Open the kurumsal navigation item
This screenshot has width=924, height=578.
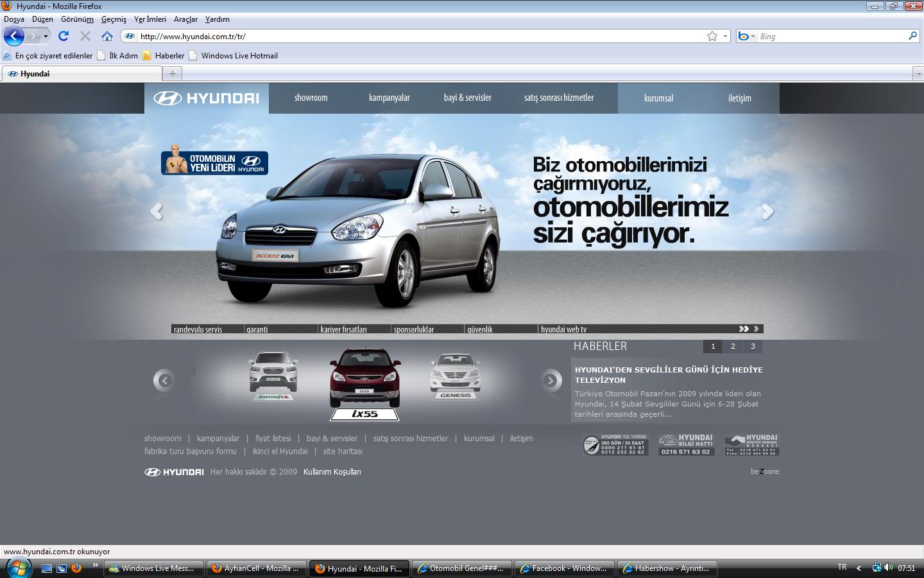tap(659, 98)
